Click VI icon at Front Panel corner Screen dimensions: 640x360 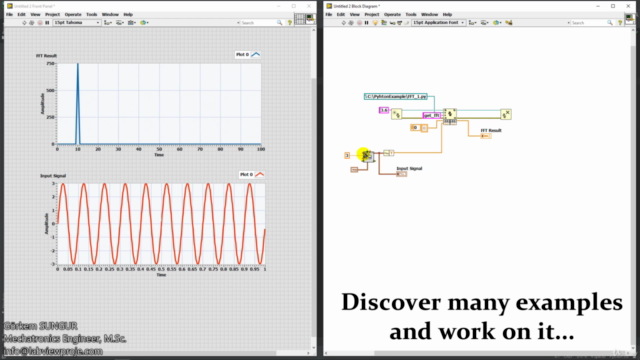pos(311,19)
